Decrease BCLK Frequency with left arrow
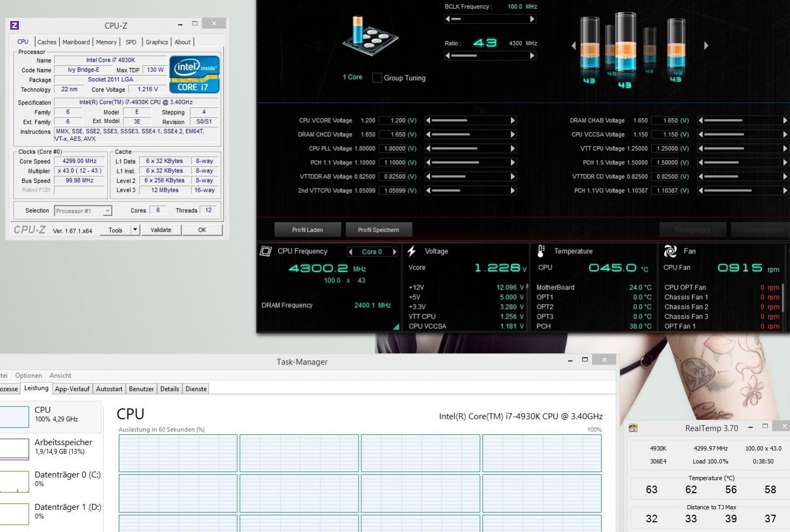This screenshot has width=790, height=532. click(x=448, y=19)
